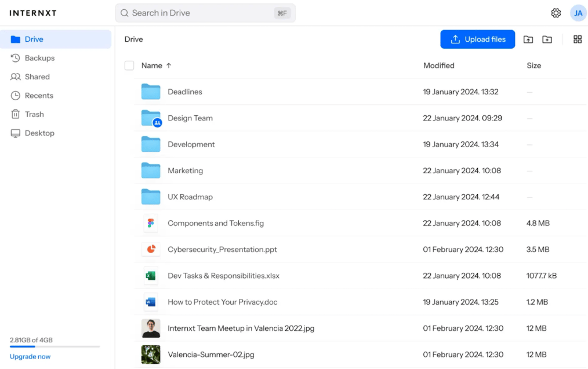This screenshot has width=588, height=369.
Task: Open Settings with the gear icon
Action: tap(556, 13)
